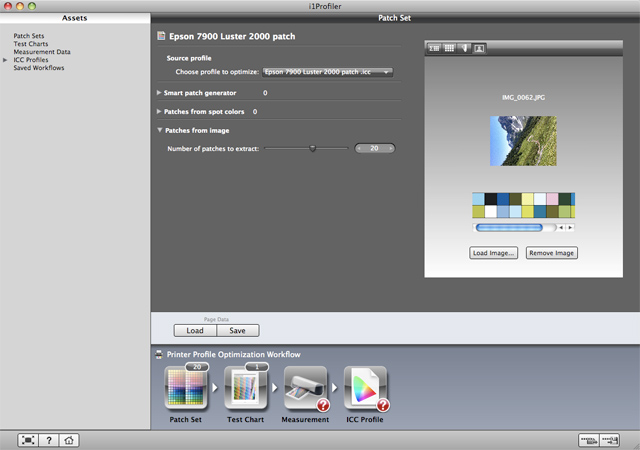Switch preview to gamut view icon
This screenshot has height=450, width=640.
(464, 48)
